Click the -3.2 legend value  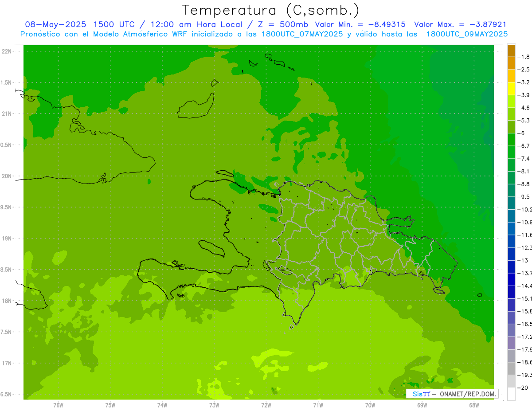tap(524, 82)
